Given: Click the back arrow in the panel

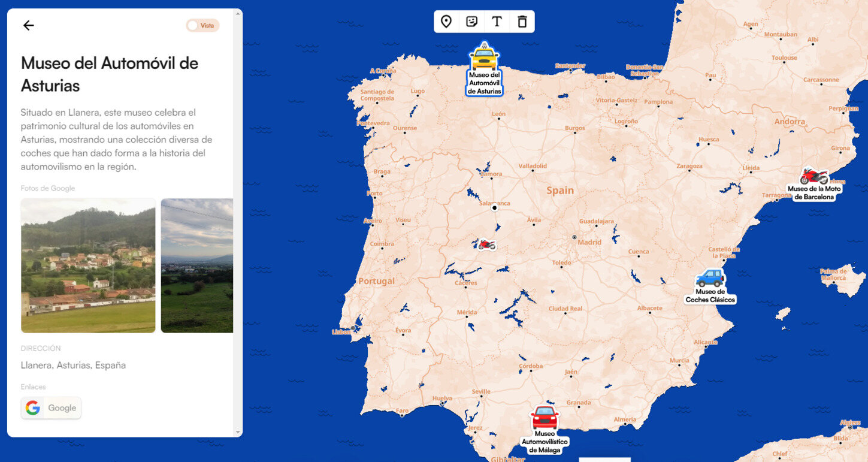Looking at the screenshot, I should [28, 25].
